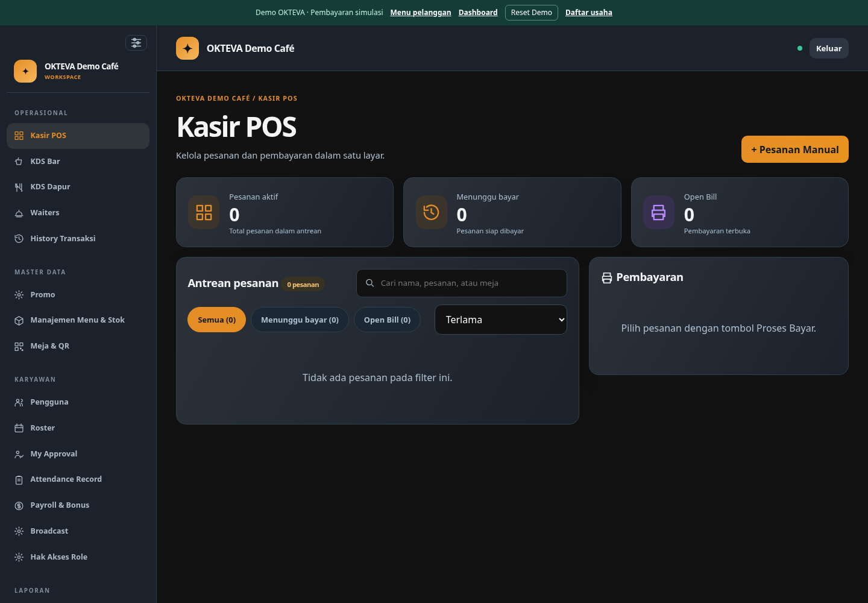Click the Keluar button
Viewport: 868px width, 603px height.
[829, 48]
